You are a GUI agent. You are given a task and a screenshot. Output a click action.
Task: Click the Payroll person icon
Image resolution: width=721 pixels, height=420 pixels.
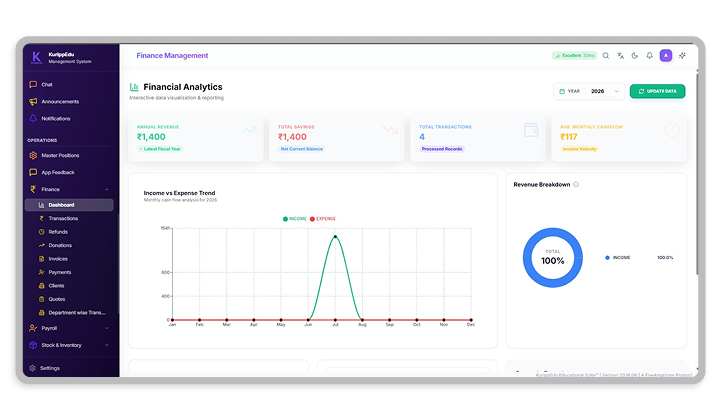pyautogui.click(x=33, y=328)
